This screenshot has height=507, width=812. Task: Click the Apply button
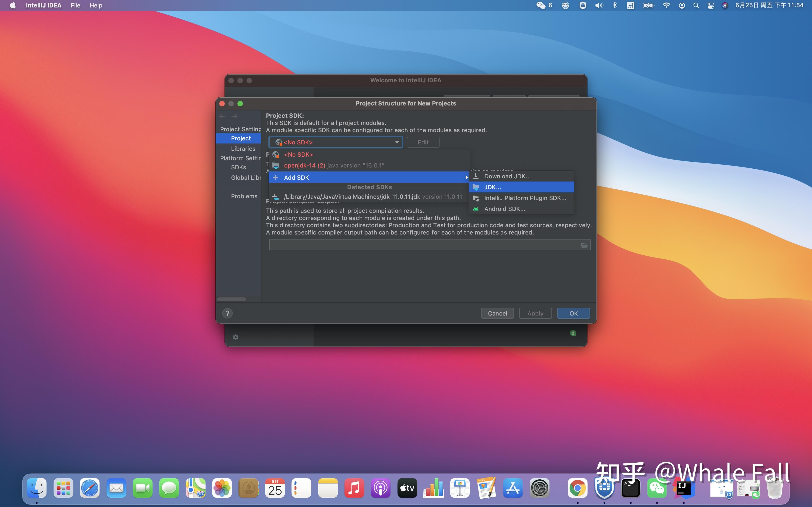[x=535, y=313]
